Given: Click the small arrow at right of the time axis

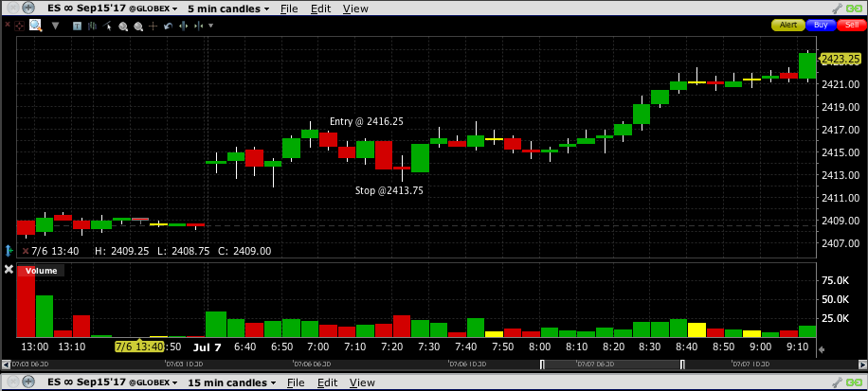Looking at the screenshot, I should (822, 349).
